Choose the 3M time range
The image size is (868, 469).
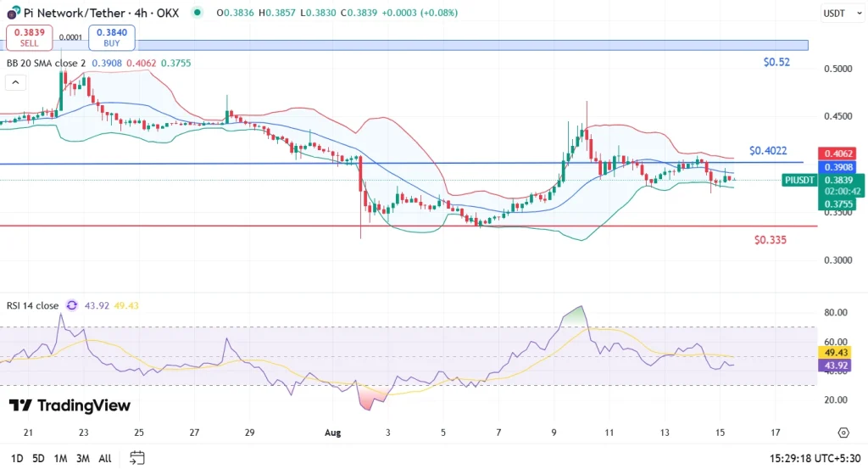pos(82,459)
